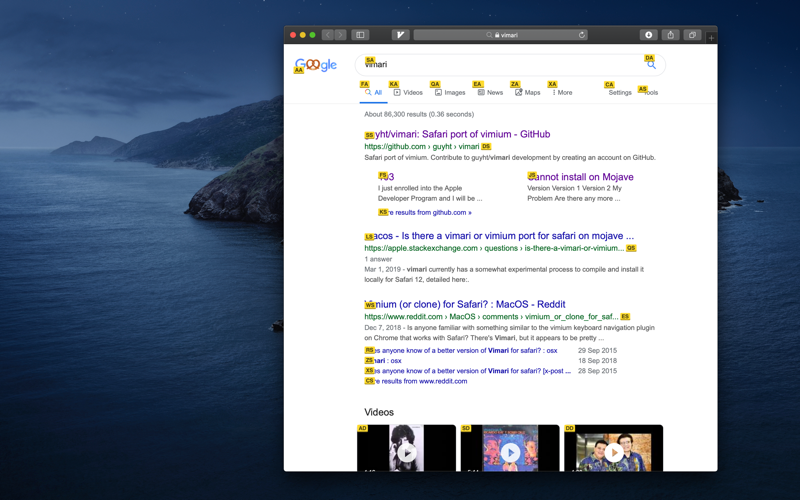Viewport: 800px width, 500px height.
Task: Open Reddit x-post link dated 28 Sep 2015
Action: click(467, 371)
